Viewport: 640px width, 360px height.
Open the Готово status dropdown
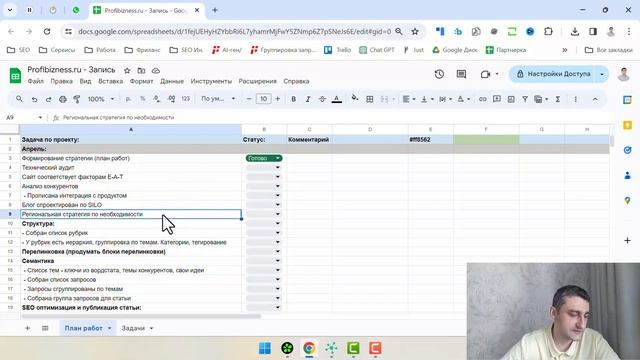coord(264,158)
